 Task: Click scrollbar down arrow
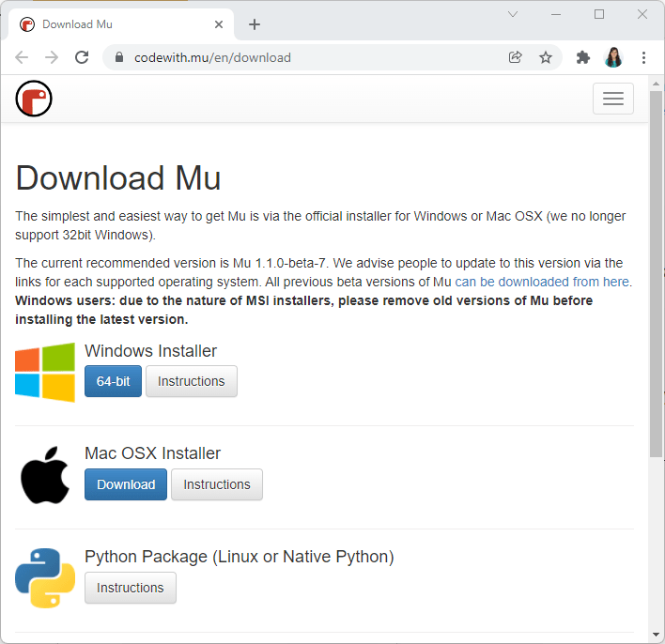point(657,635)
